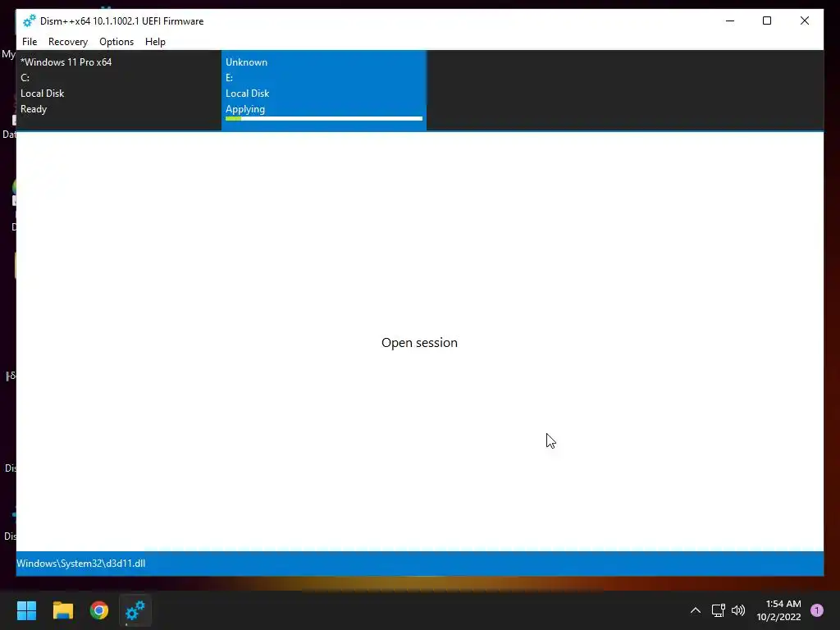Select the Windows 11 Pro x64 image tile
This screenshot has width=840, height=630.
pyautogui.click(x=118, y=90)
